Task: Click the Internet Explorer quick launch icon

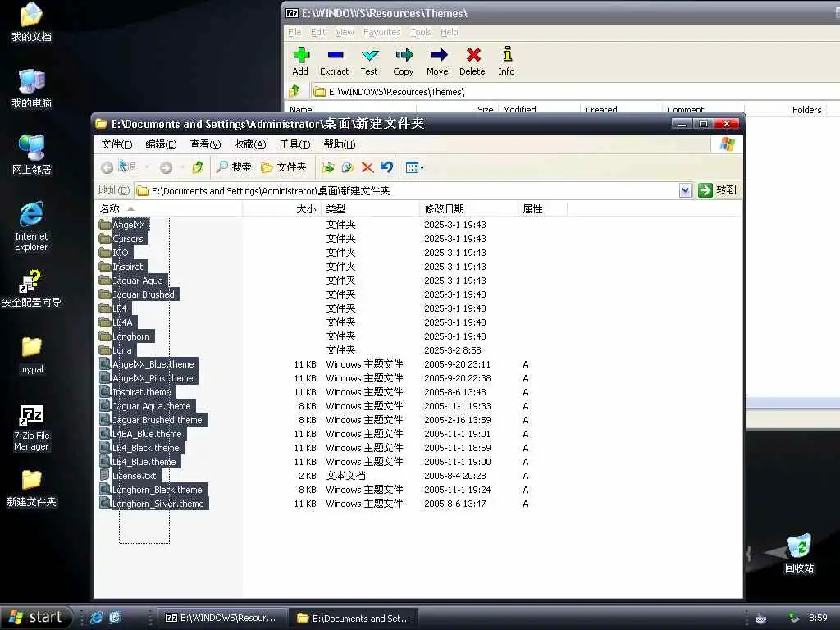Action: 97,618
